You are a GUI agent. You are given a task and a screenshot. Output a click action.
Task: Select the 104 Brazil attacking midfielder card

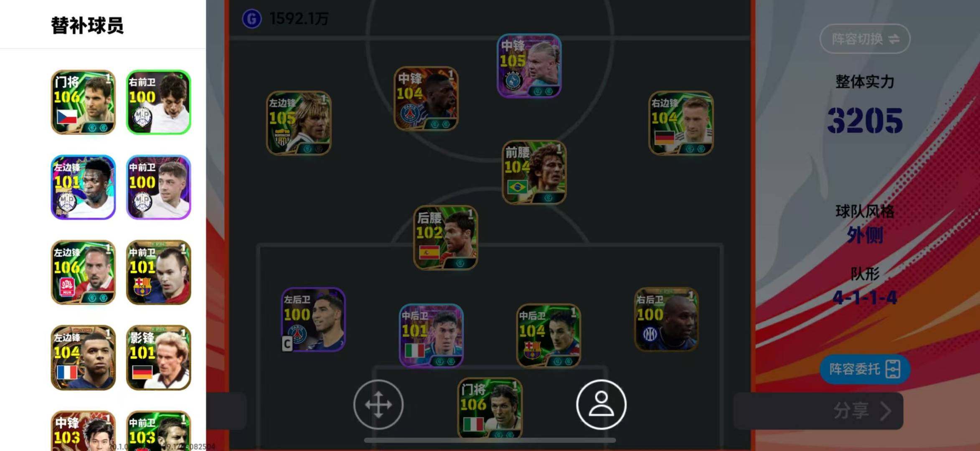click(534, 172)
